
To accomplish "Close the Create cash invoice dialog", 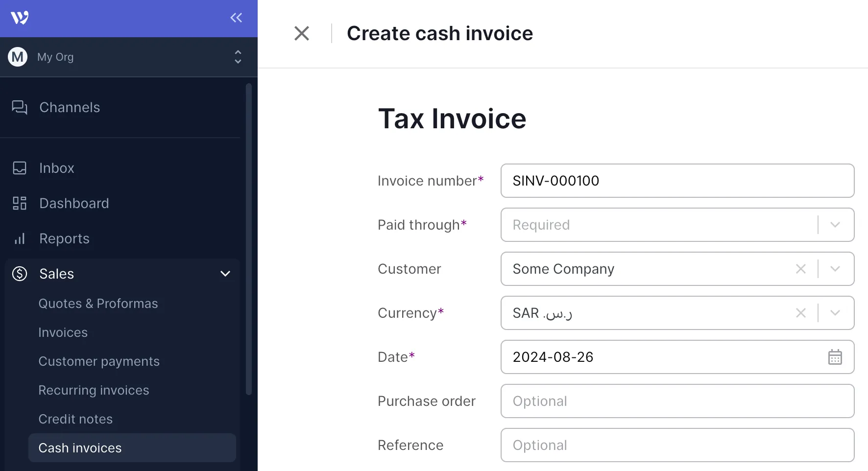I will tap(302, 33).
